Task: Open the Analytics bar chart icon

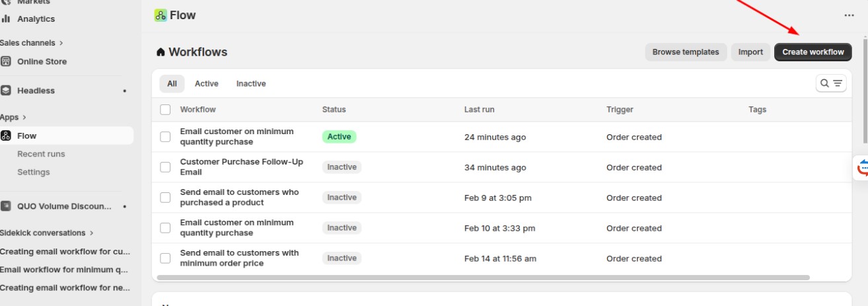Action: [6, 19]
